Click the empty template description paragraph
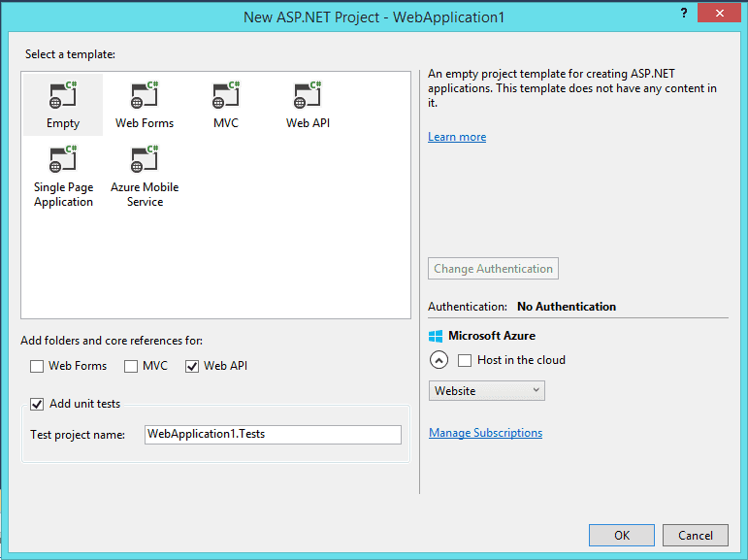The height and width of the screenshot is (560, 748). pos(572,88)
